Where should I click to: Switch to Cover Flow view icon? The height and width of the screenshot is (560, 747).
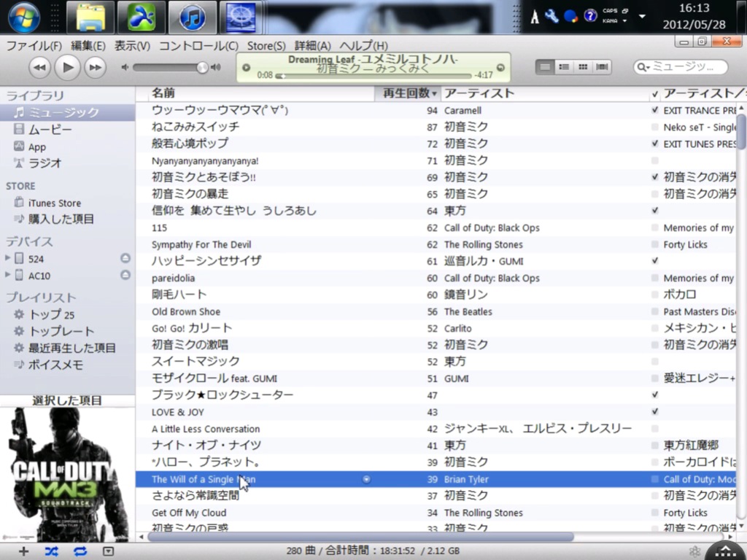pyautogui.click(x=602, y=67)
